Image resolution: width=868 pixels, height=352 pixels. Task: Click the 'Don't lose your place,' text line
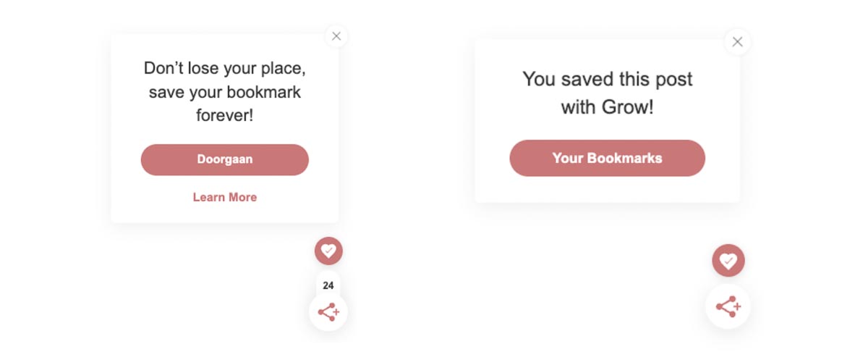click(x=224, y=68)
